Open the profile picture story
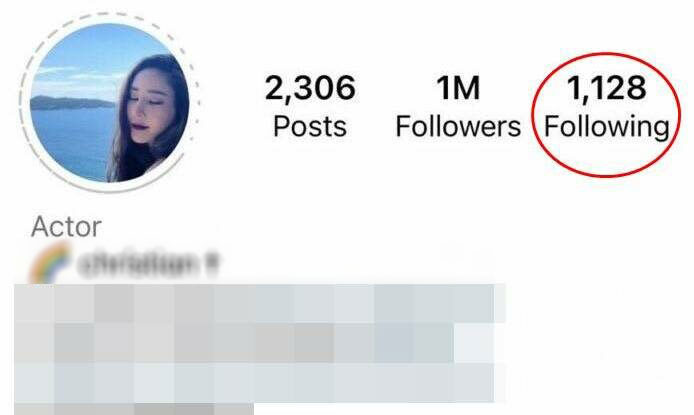 (110, 103)
